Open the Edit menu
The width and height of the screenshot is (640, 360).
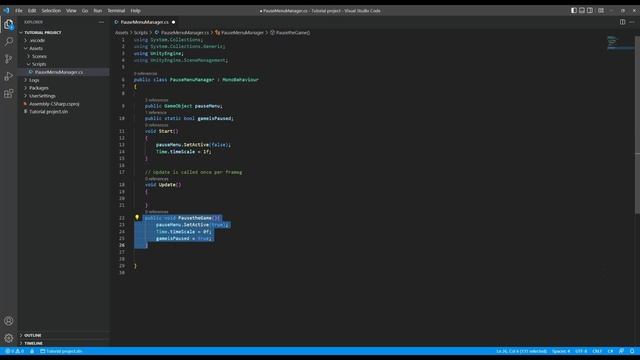(32, 11)
